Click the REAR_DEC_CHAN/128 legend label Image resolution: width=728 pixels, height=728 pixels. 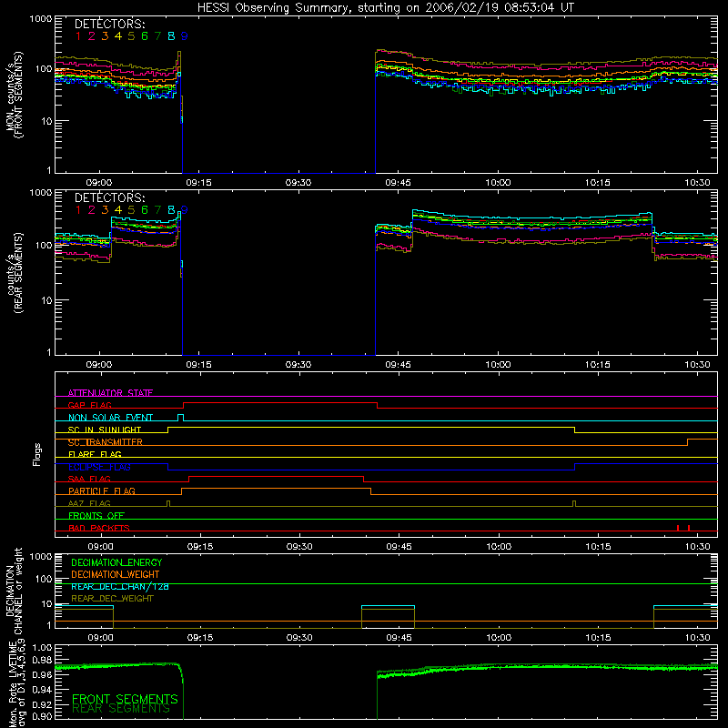(120, 587)
